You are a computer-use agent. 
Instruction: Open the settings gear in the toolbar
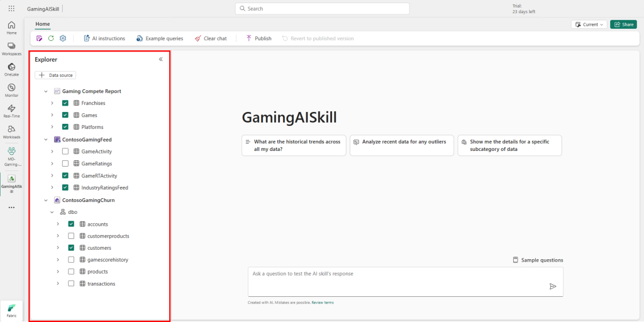click(x=63, y=38)
